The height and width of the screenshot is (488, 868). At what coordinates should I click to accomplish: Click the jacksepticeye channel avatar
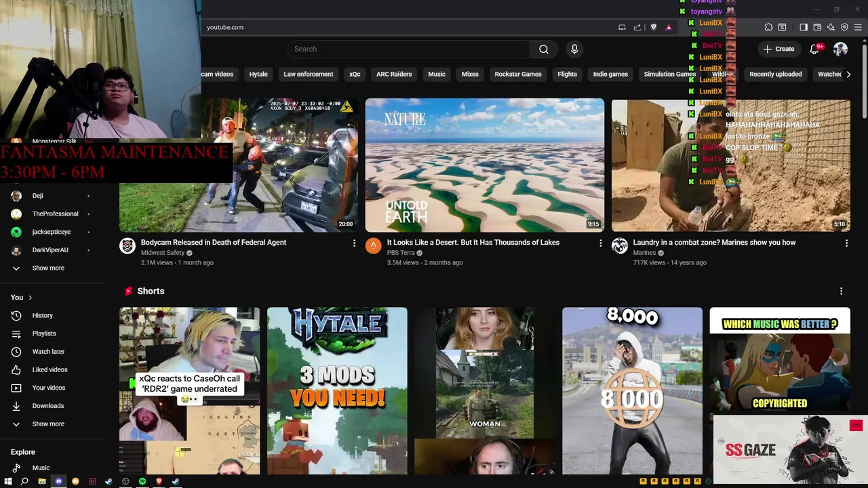16,232
